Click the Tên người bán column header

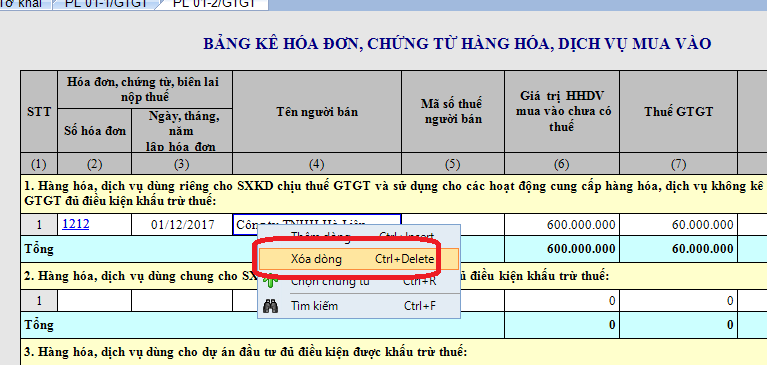tap(317, 112)
